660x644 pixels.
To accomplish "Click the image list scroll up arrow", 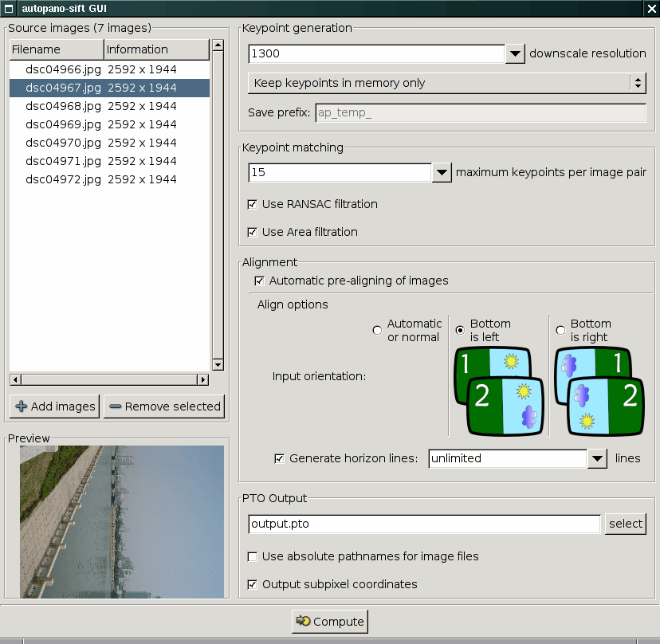I will (x=218, y=45).
